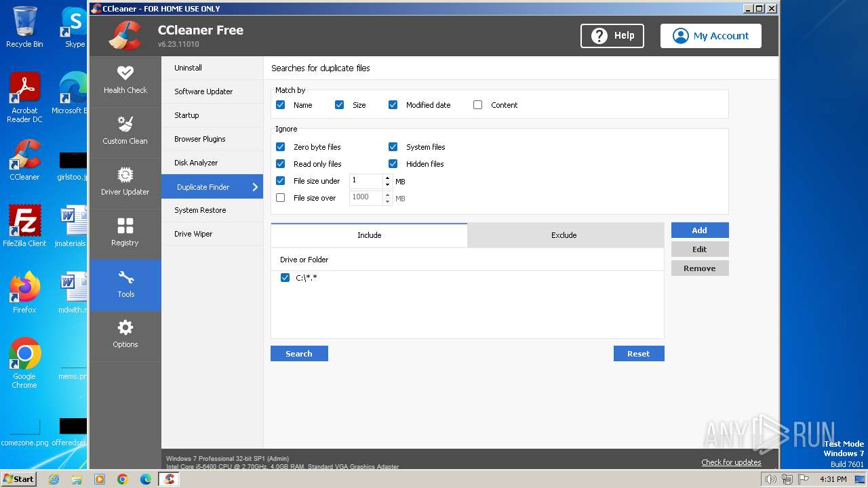Image resolution: width=868 pixels, height=488 pixels.
Task: Open Software Updater tool
Action: (212, 91)
